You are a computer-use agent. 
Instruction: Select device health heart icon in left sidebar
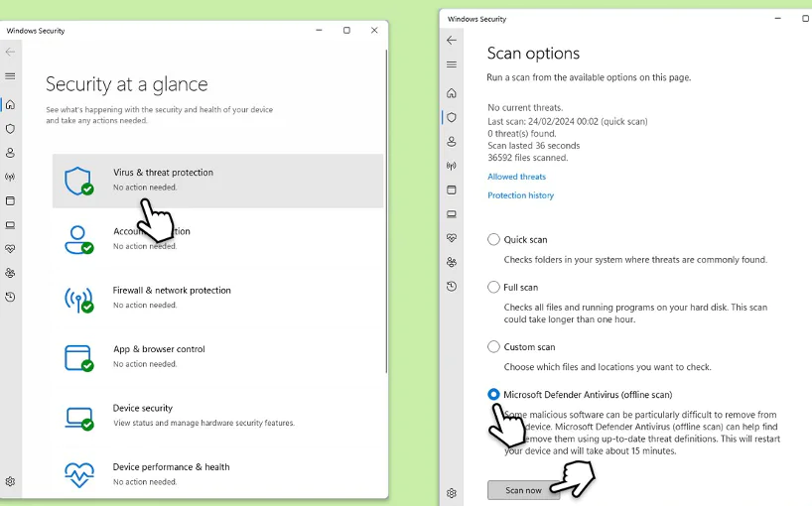[x=10, y=249]
